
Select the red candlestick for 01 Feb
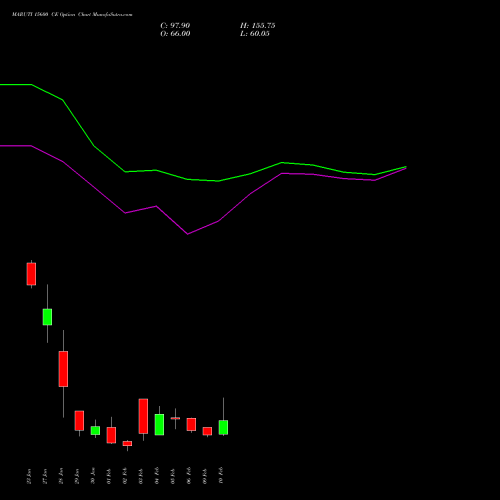111,435
